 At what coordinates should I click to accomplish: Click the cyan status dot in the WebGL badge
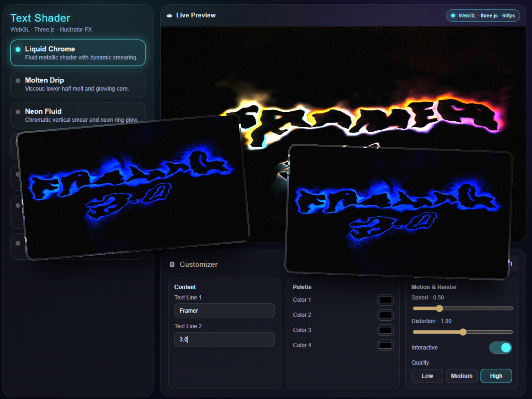pyautogui.click(x=453, y=16)
